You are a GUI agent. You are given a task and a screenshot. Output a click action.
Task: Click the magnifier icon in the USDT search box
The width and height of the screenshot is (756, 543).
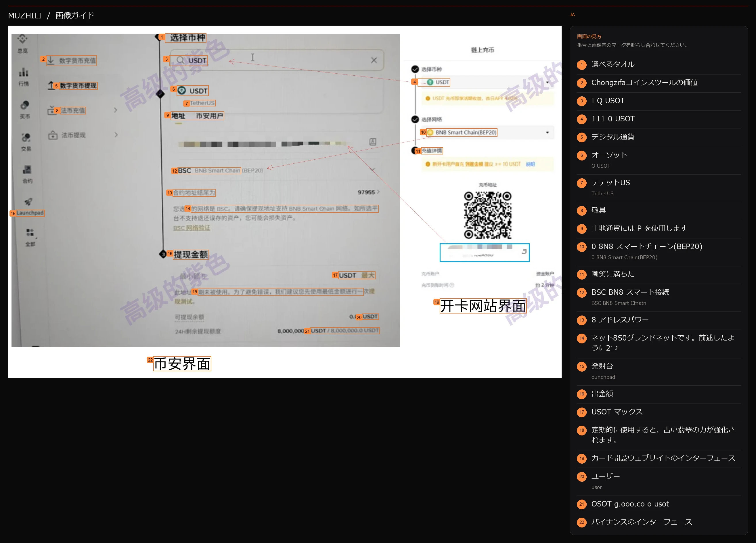tap(180, 60)
